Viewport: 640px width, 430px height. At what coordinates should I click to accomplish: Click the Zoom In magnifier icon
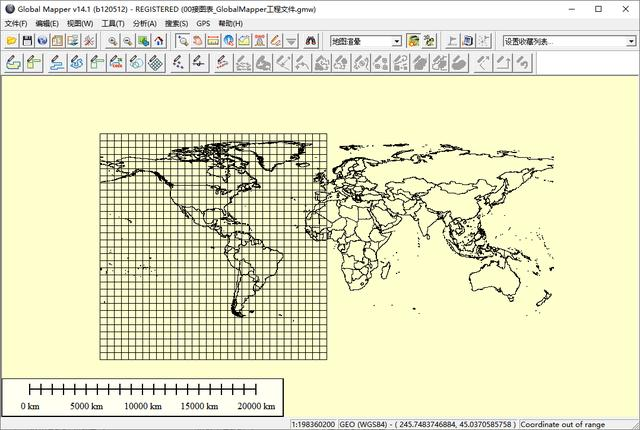click(112, 41)
